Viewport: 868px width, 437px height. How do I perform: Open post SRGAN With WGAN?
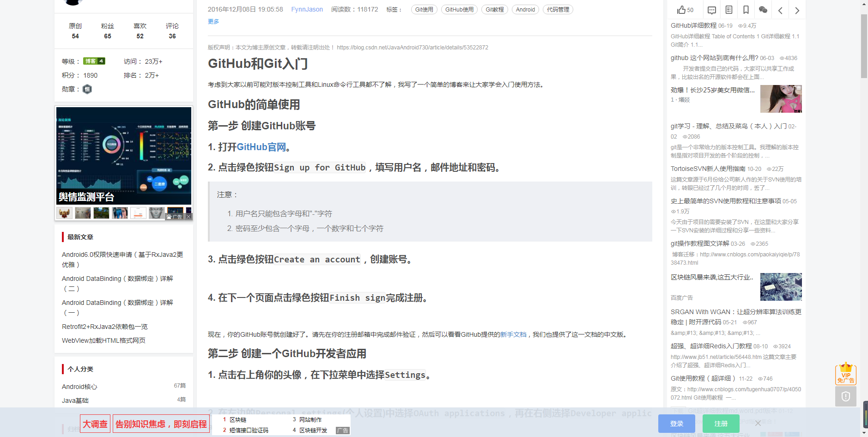(736, 317)
